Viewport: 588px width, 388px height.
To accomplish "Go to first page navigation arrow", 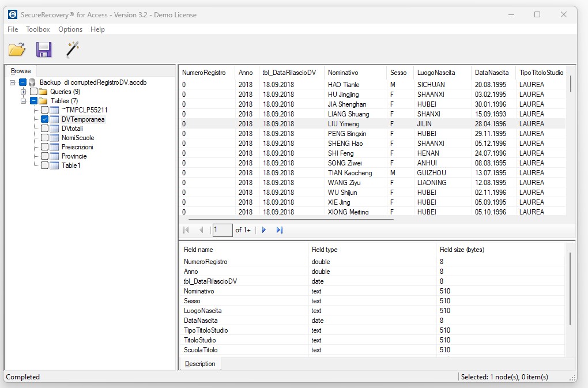I will click(x=186, y=230).
